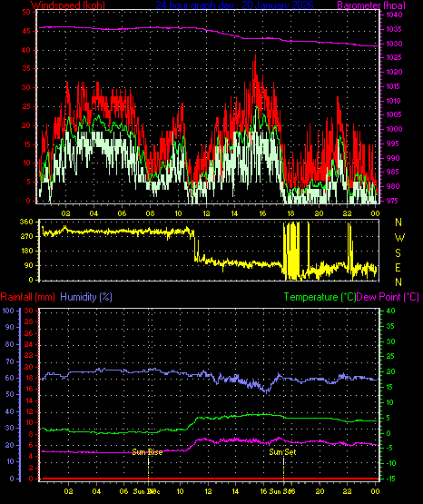
Task: Click the 360 value on the wind direction axis
Action: click(26, 222)
